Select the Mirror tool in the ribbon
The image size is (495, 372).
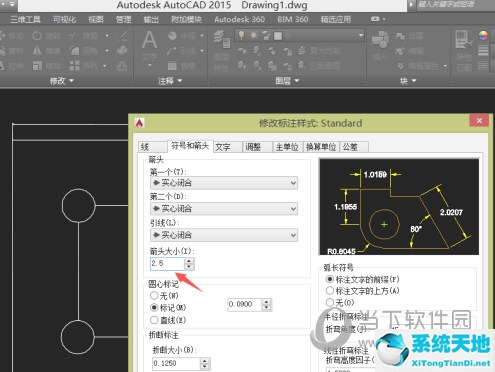tap(48, 51)
